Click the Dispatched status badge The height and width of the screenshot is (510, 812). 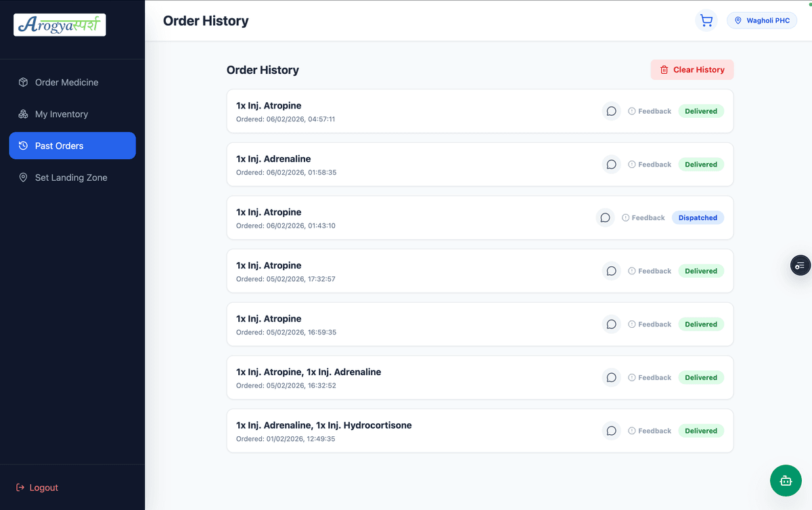point(698,218)
